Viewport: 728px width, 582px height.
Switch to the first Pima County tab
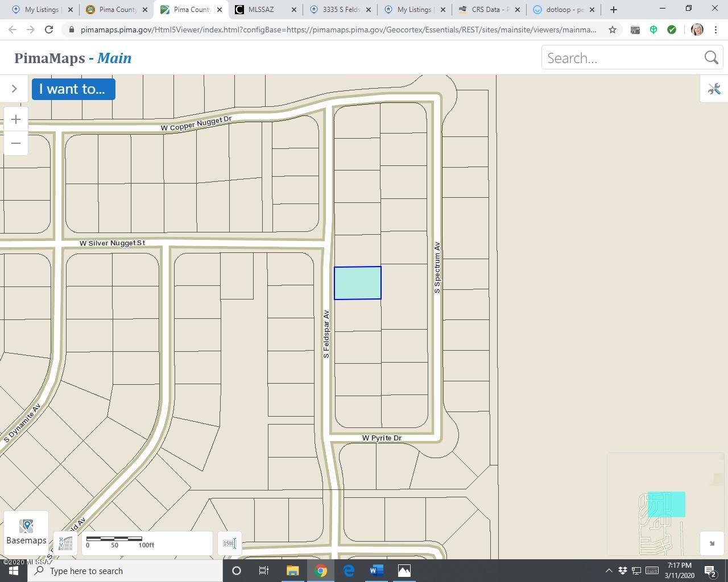[117, 10]
